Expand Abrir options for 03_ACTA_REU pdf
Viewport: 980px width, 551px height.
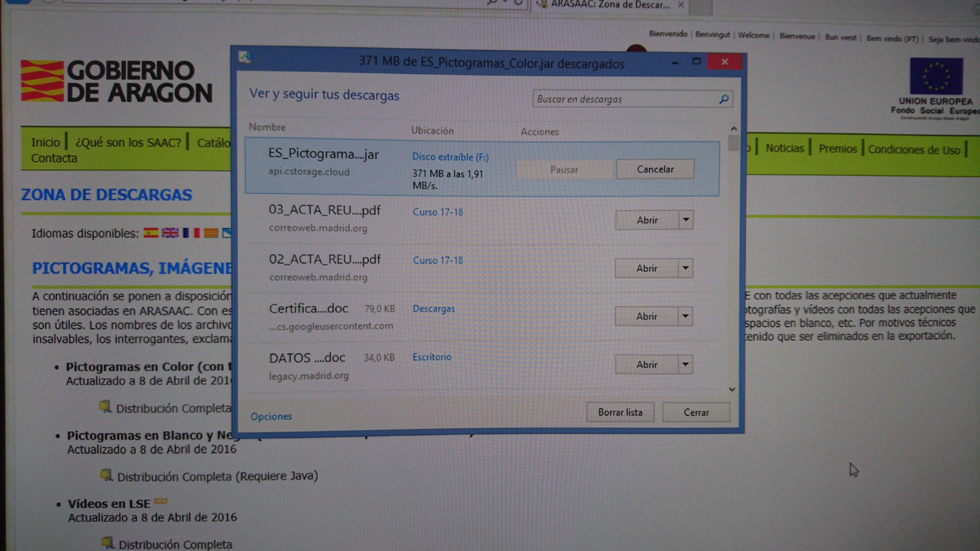pyautogui.click(x=686, y=220)
